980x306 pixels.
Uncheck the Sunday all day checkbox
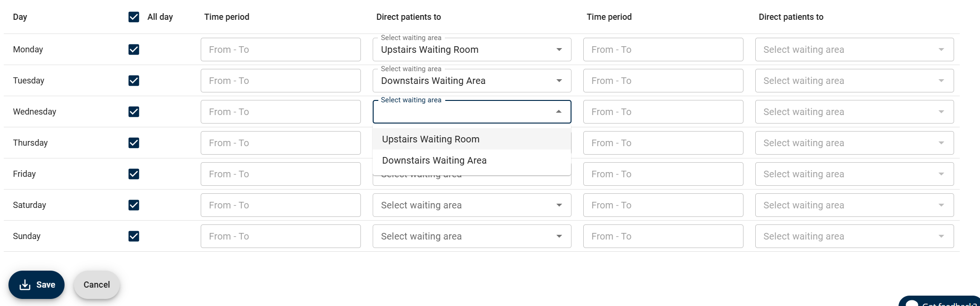[x=134, y=236]
